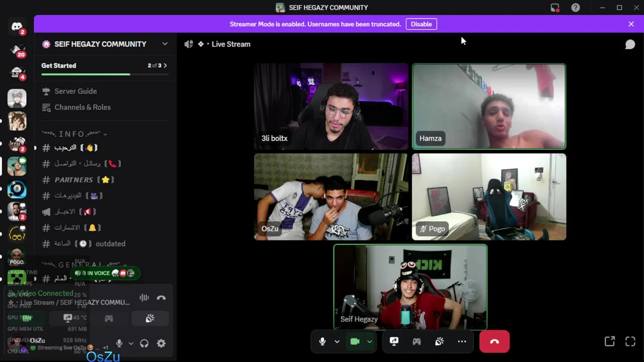Focus Pogo video tile

(489, 197)
